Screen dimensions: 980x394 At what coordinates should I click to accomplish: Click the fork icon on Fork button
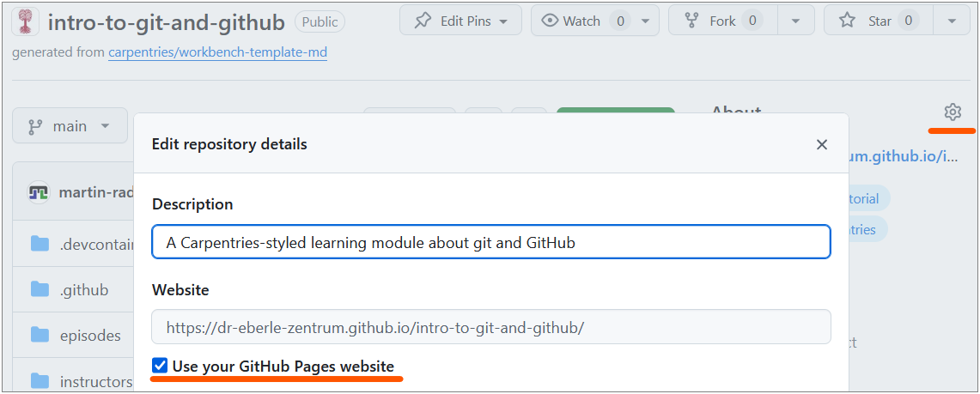click(692, 21)
